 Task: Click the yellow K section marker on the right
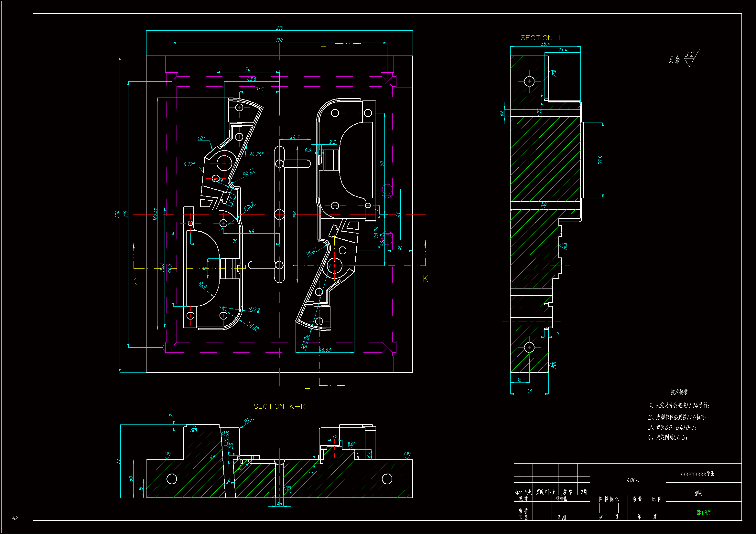point(425,278)
